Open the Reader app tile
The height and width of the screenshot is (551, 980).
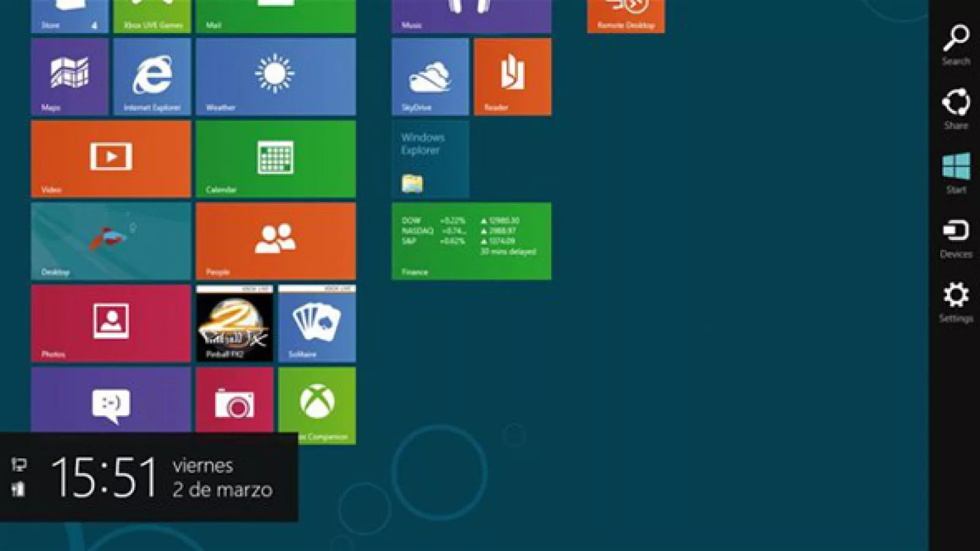point(512,77)
